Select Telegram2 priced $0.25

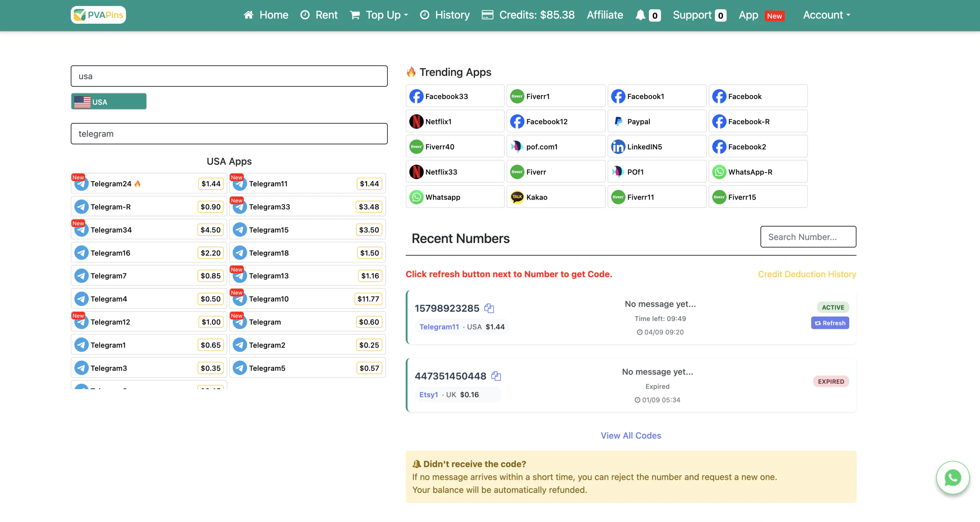(307, 345)
